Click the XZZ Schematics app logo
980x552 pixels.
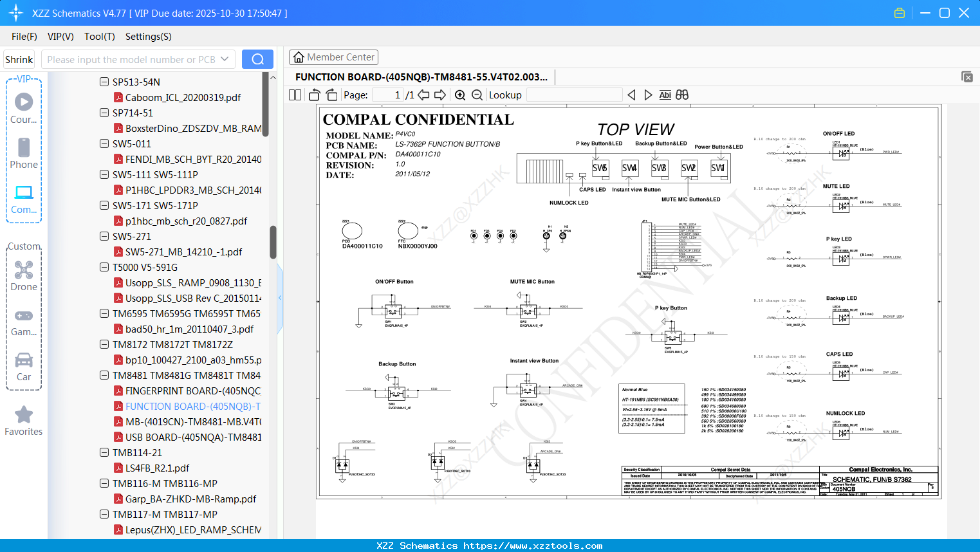pos(15,13)
